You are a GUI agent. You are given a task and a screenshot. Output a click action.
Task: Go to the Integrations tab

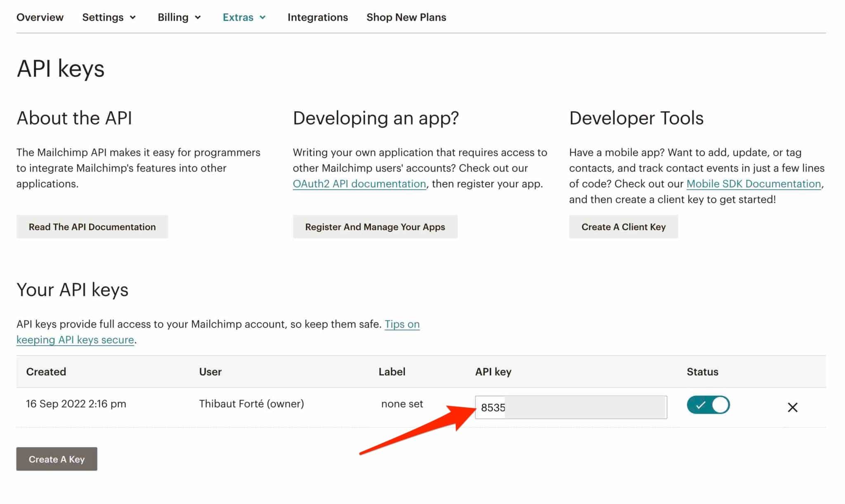(x=318, y=17)
